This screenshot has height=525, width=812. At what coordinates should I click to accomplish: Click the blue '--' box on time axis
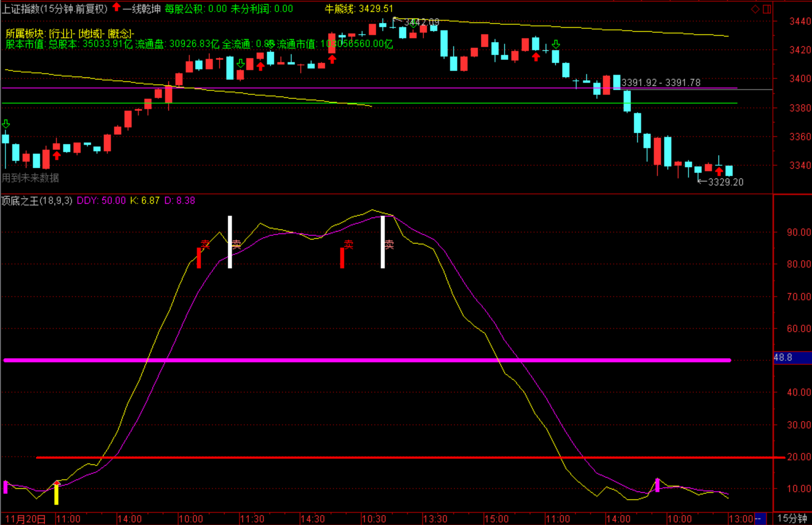(x=759, y=519)
